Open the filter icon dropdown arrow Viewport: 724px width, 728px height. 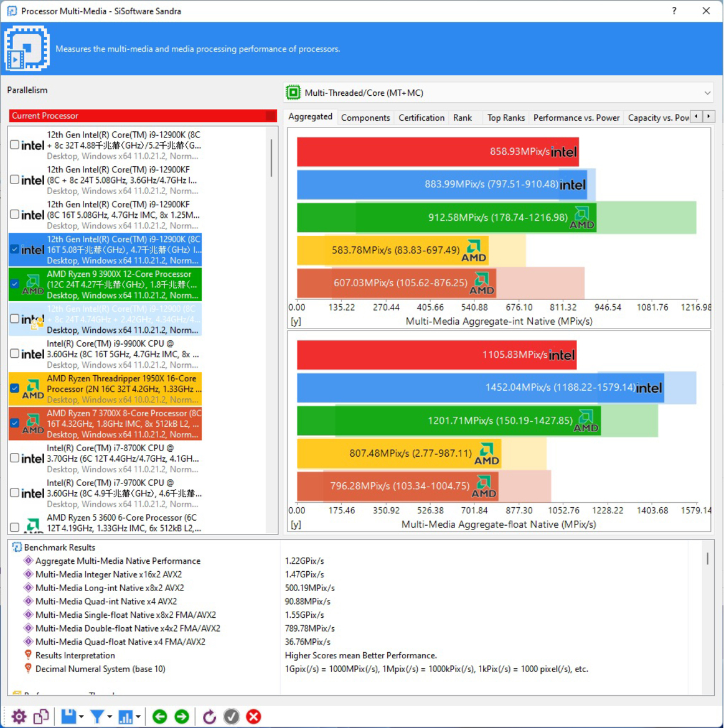click(x=110, y=717)
